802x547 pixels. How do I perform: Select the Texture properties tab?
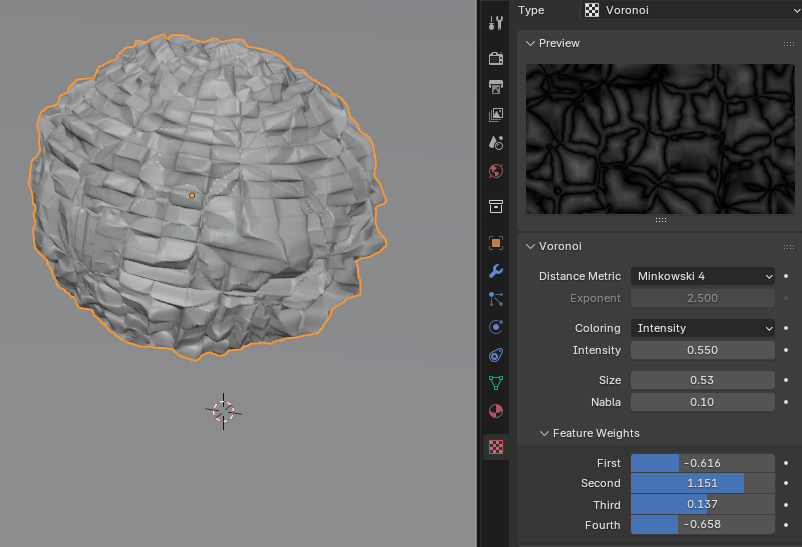click(x=495, y=446)
